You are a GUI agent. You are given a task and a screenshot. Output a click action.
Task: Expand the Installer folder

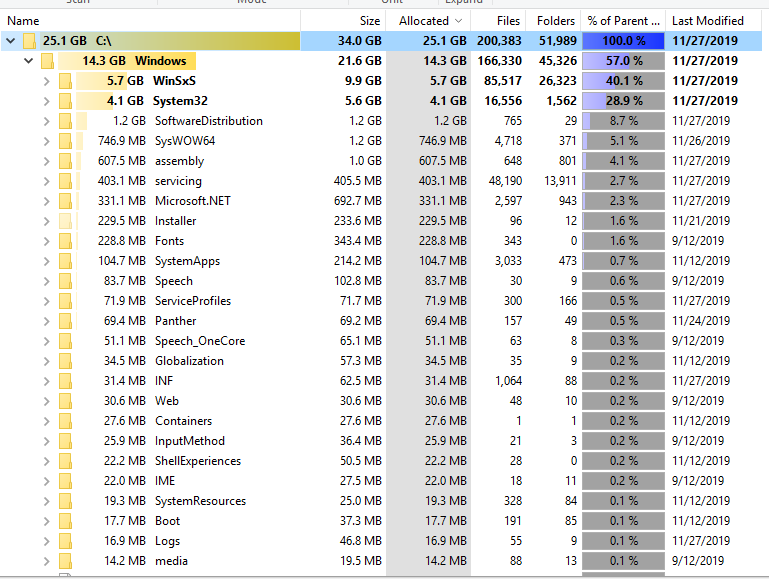pyautogui.click(x=46, y=221)
